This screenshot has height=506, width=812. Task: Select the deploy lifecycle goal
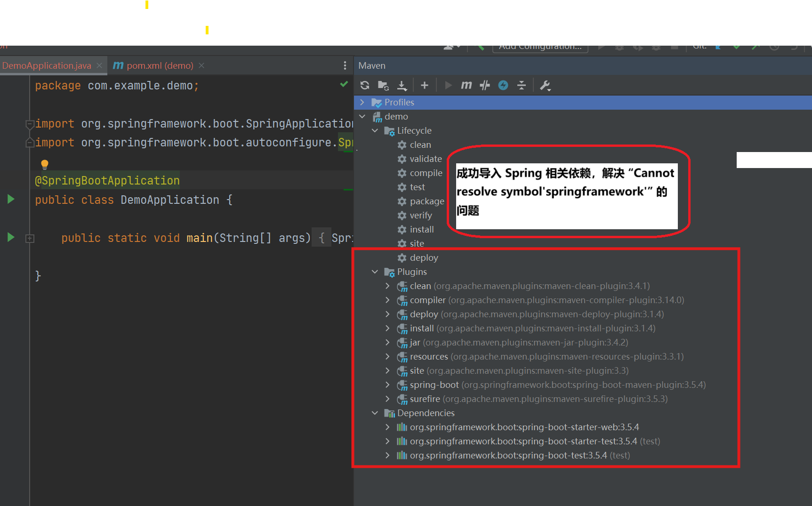click(418, 257)
